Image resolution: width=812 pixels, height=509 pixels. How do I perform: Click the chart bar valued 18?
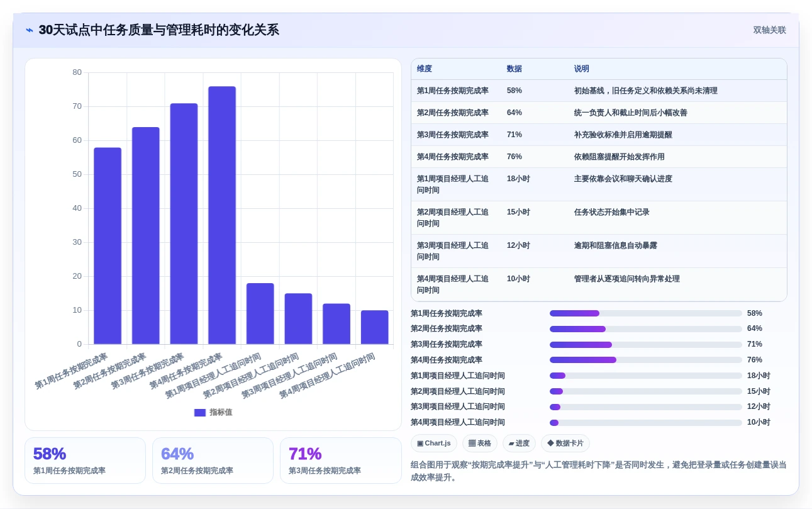[260, 314]
